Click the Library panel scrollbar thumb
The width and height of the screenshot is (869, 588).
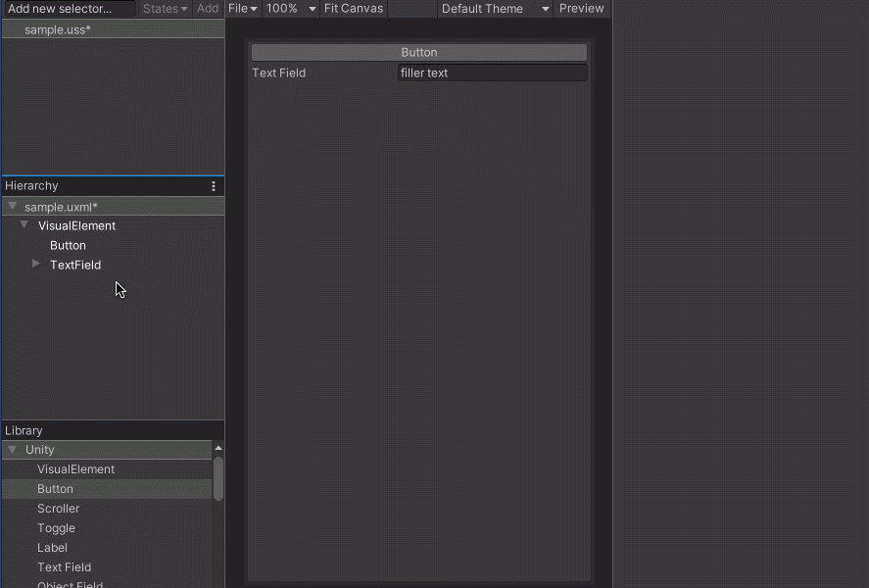tap(218, 478)
